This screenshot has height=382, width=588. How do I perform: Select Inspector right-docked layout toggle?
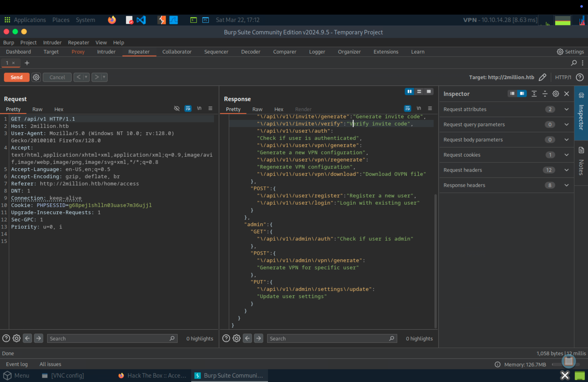tap(522, 94)
